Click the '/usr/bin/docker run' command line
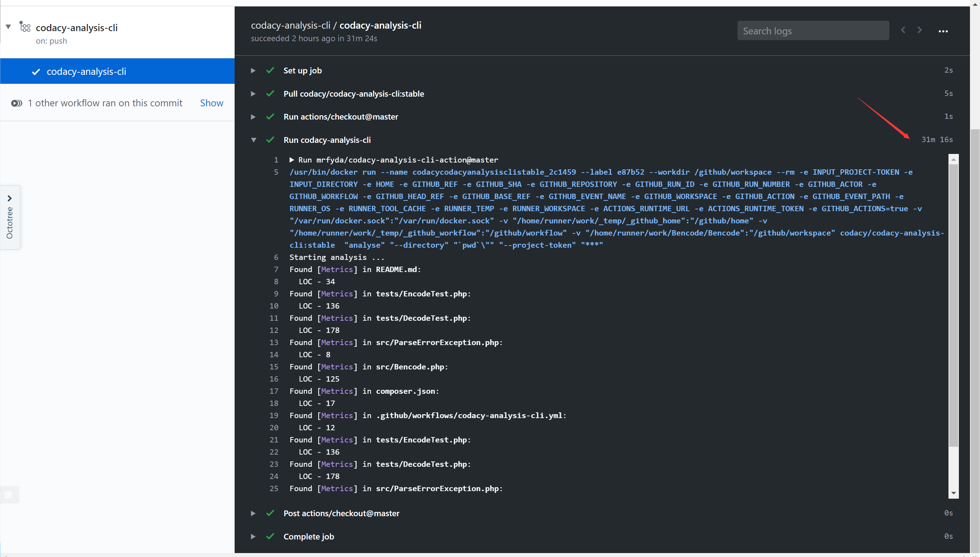Image resolution: width=980 pixels, height=557 pixels. tap(616, 209)
